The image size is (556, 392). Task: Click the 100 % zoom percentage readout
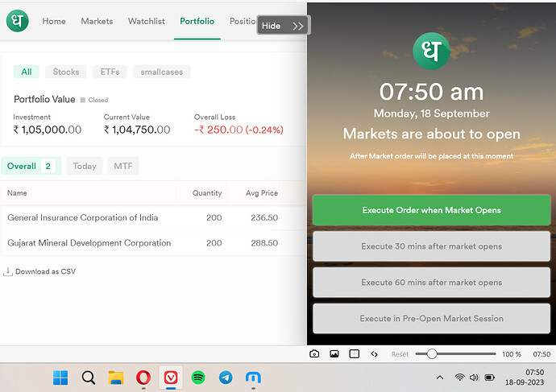point(512,354)
